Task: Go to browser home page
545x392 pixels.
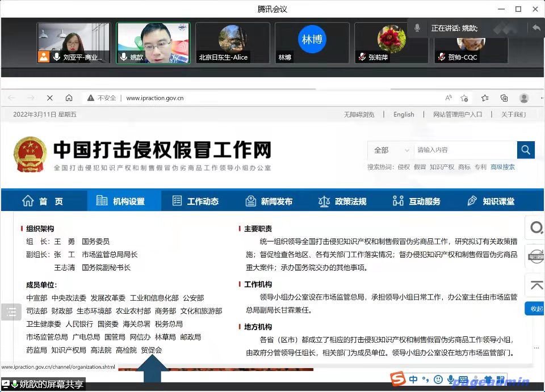Action: [69, 98]
